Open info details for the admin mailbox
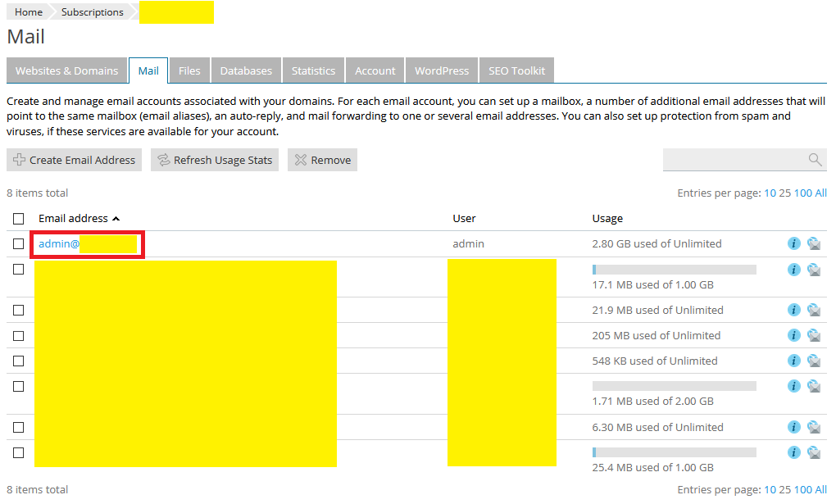The width and height of the screenshot is (836, 504). pyautogui.click(x=793, y=243)
